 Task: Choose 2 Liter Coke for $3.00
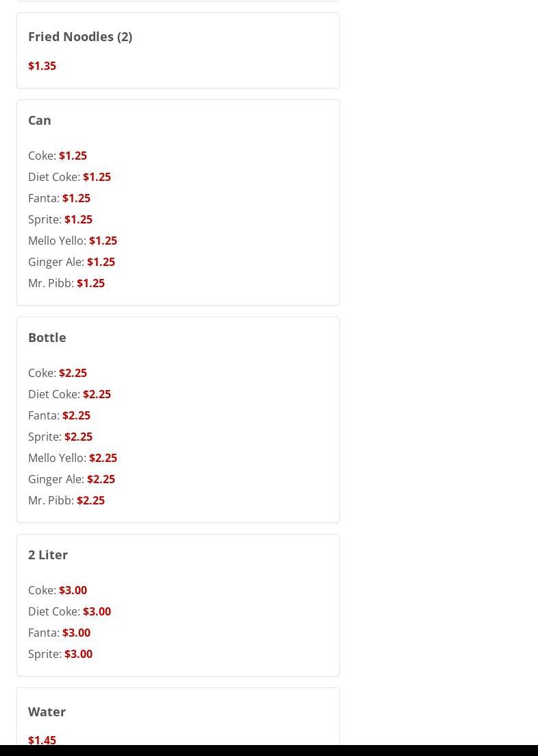58,591
